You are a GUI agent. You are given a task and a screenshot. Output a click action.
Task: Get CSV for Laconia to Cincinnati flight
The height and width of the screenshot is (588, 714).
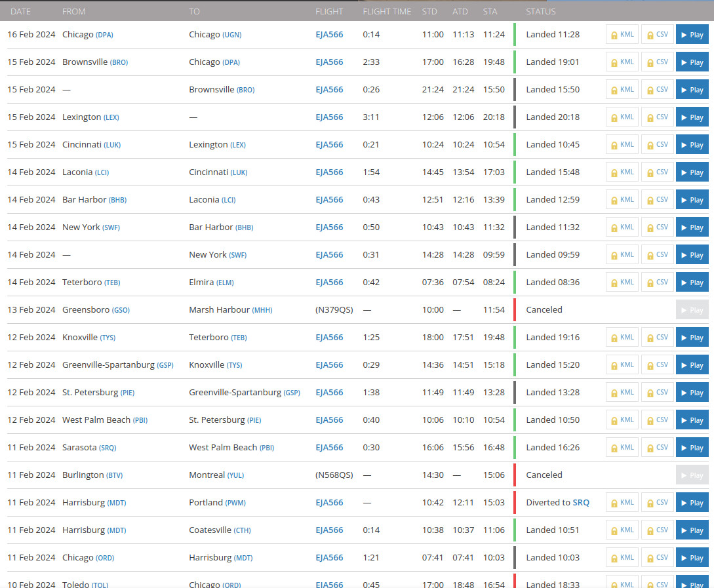coord(657,172)
